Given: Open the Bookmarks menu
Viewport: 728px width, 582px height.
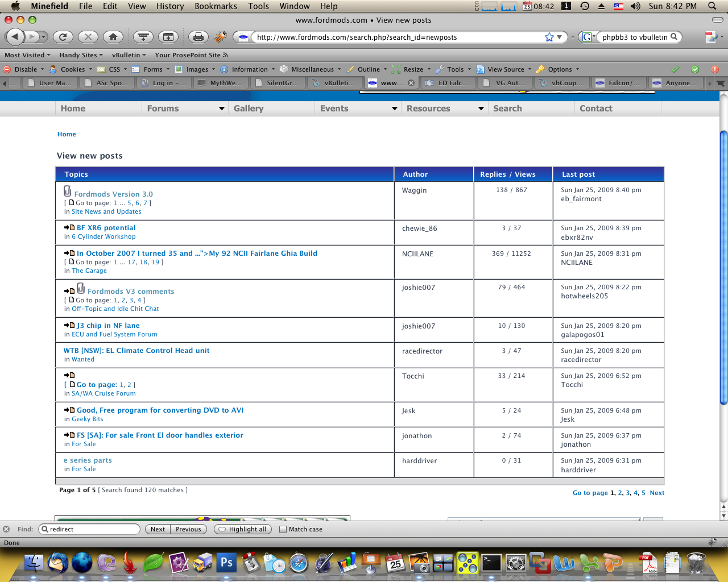Looking at the screenshot, I should (x=216, y=6).
